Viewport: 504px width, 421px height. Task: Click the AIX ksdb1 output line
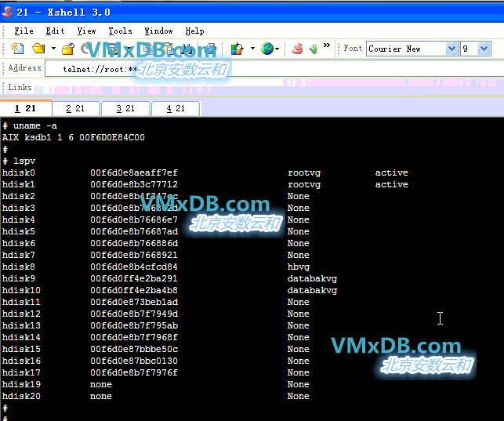[x=73, y=137]
